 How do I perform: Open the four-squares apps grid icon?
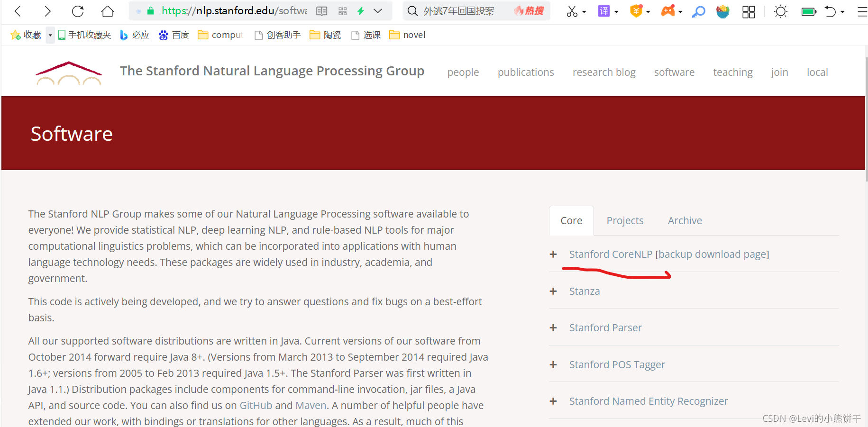[x=749, y=12]
